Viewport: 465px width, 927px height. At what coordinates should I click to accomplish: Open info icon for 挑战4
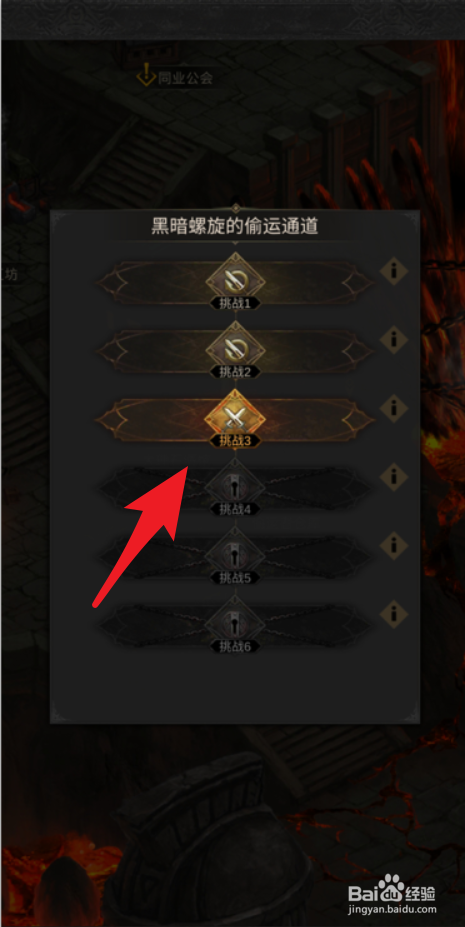tap(394, 477)
